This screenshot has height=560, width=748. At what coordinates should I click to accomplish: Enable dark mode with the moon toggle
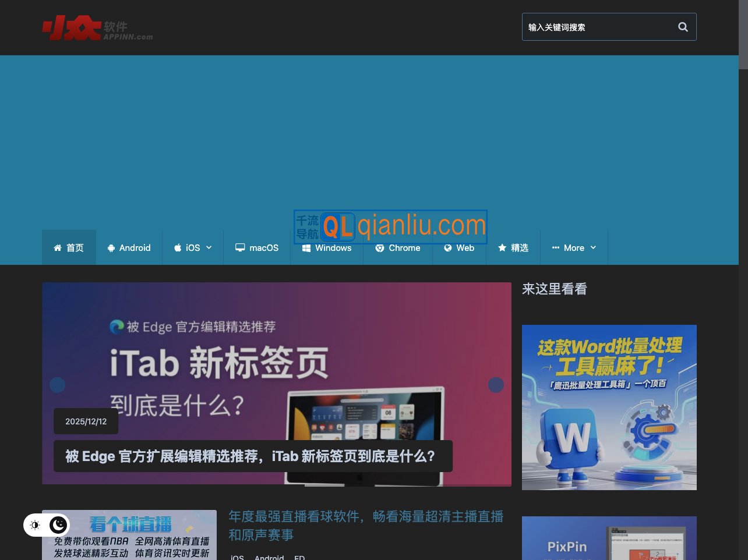(x=58, y=525)
